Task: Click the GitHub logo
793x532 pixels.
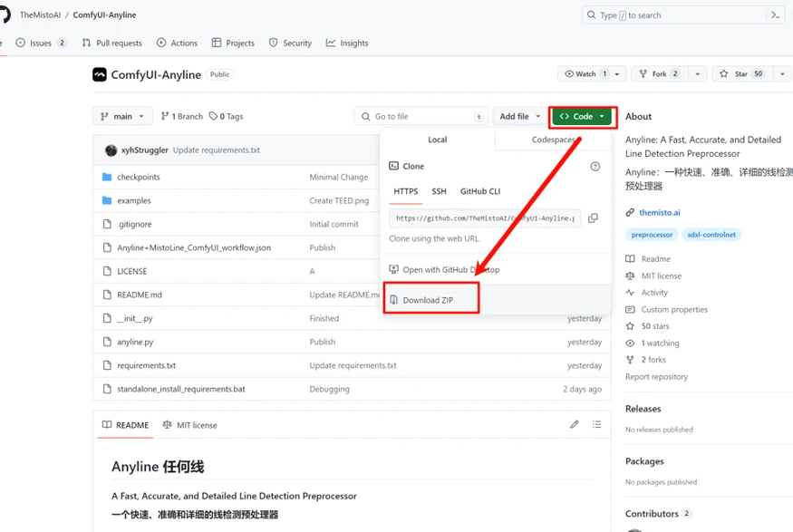Action: [x=4, y=15]
